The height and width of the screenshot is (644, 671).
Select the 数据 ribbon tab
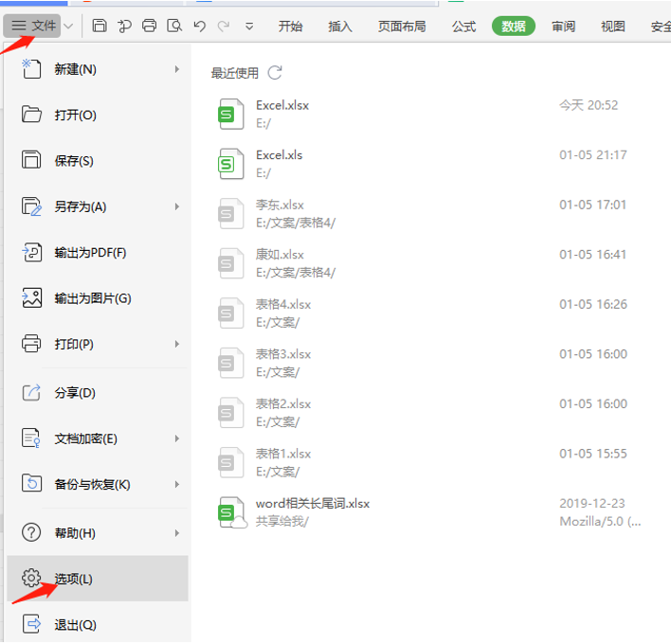(x=513, y=27)
